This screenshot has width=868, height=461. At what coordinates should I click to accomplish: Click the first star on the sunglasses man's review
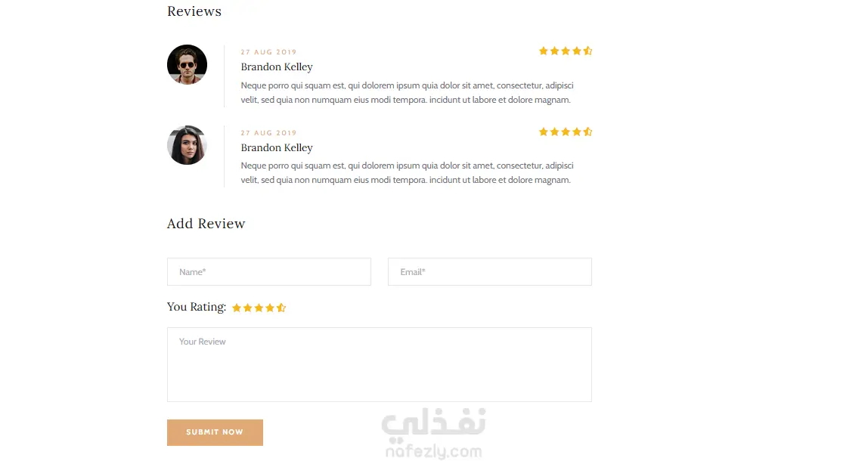543,51
